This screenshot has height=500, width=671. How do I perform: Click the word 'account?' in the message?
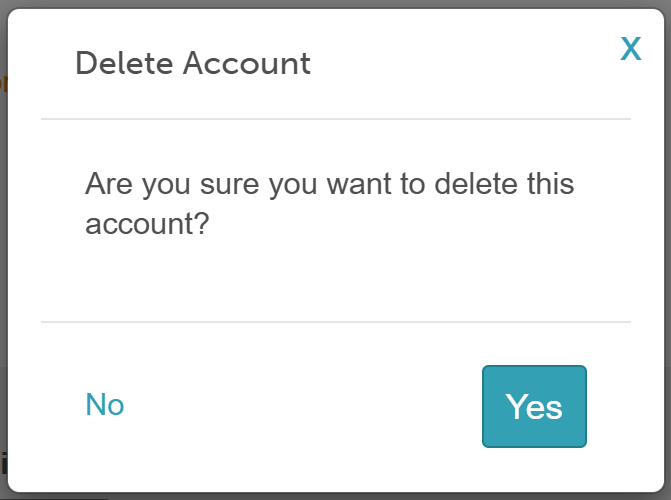[x=147, y=224]
